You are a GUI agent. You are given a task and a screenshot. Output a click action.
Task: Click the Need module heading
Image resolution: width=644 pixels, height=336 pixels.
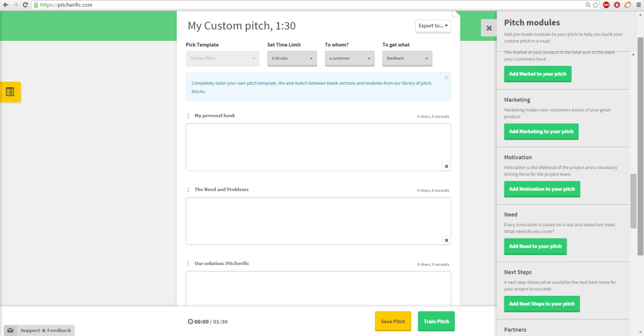pyautogui.click(x=511, y=215)
